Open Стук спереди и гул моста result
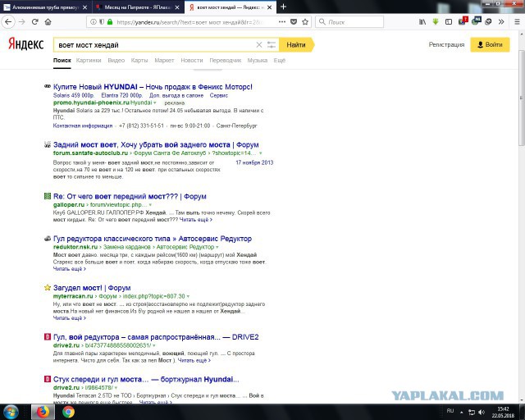 tap(146, 379)
